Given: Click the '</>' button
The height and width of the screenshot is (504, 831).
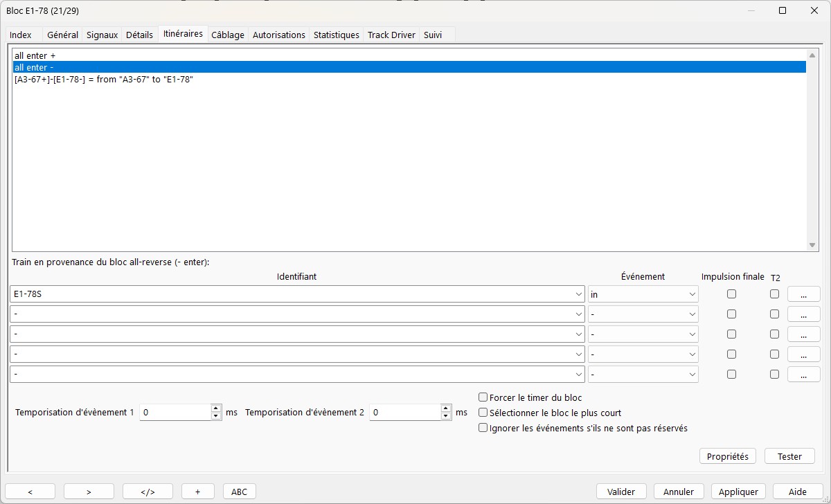Looking at the screenshot, I should (148, 492).
